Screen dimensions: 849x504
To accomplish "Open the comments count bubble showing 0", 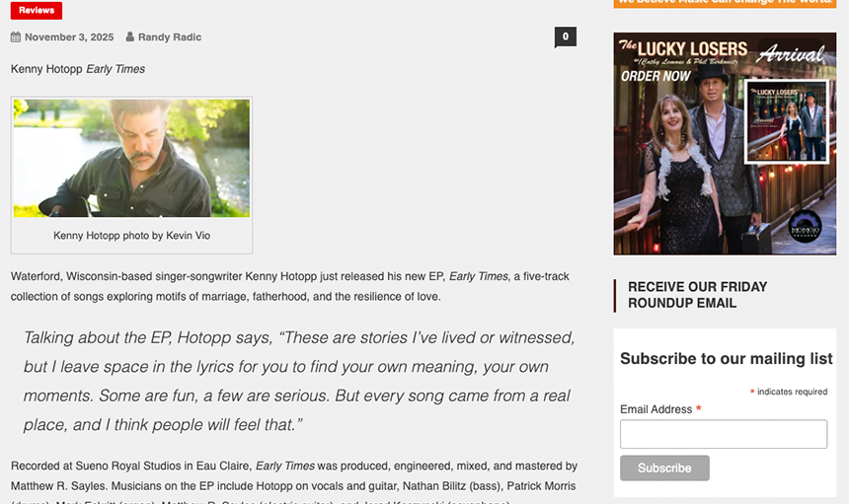I will click(566, 36).
